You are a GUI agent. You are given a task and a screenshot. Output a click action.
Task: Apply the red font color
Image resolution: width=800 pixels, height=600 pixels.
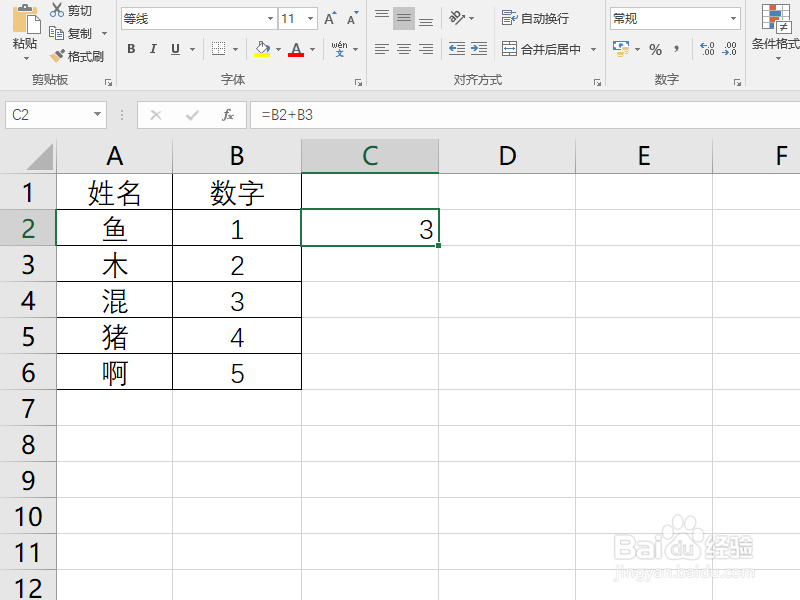pyautogui.click(x=296, y=49)
